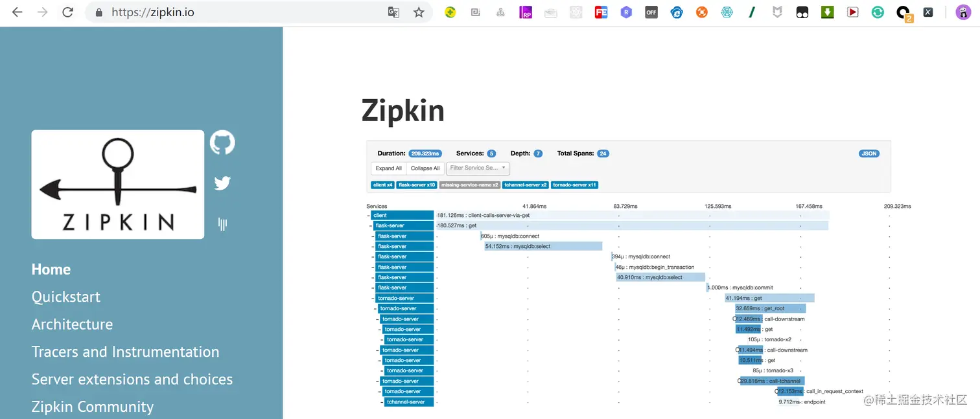Click the dark X extension icon
Image resolution: width=980 pixels, height=419 pixels.
(x=928, y=12)
